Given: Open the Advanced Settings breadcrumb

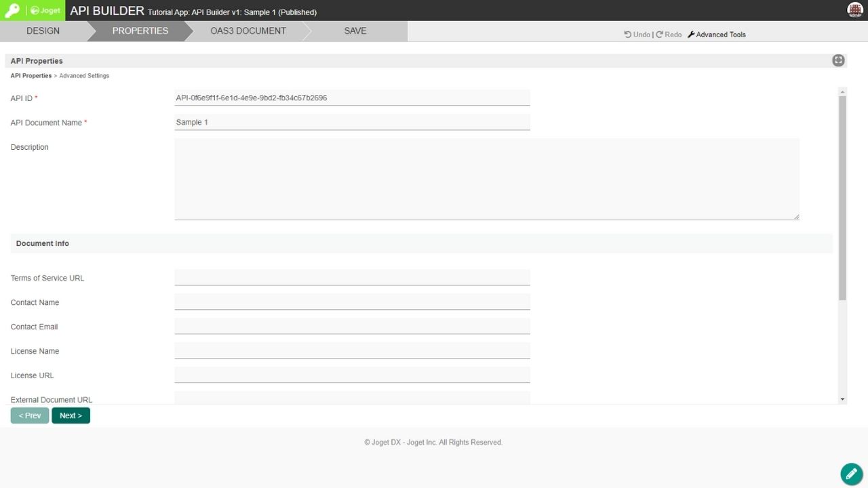Looking at the screenshot, I should [84, 76].
